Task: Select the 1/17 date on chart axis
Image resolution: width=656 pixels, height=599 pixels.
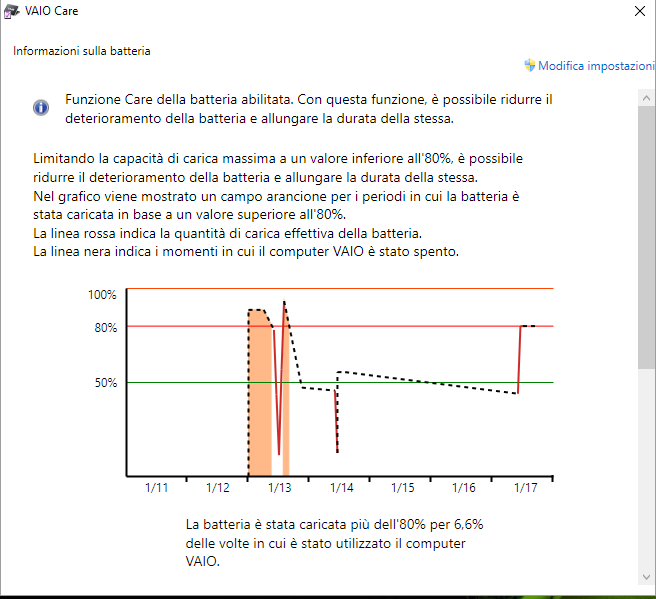Action: coord(525,488)
